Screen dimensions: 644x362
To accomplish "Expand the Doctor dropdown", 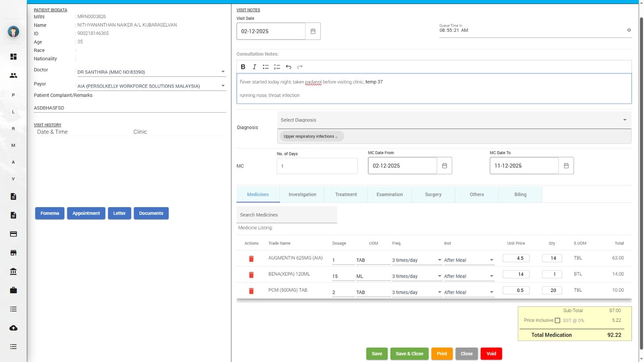I will [223, 72].
